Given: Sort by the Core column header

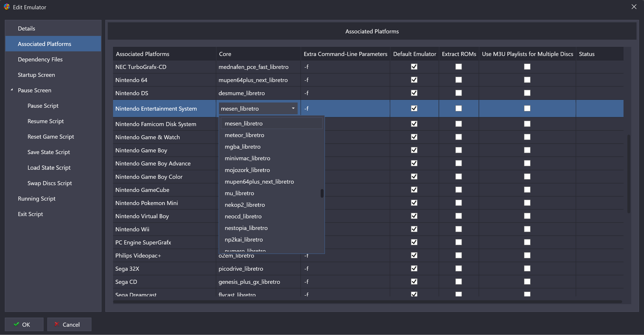Looking at the screenshot, I should (x=258, y=54).
